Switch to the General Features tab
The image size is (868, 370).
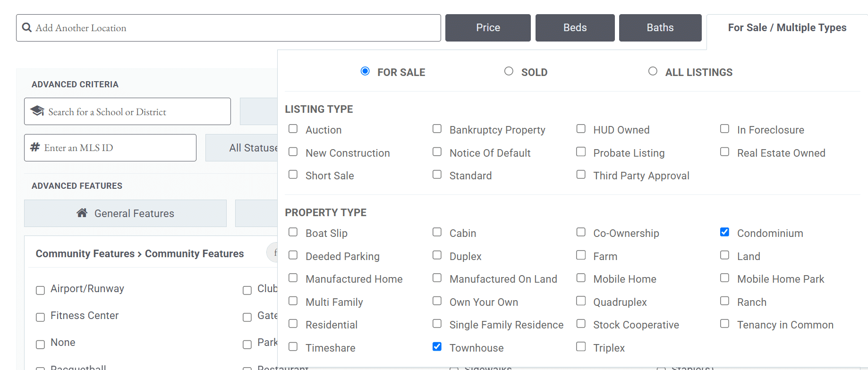(125, 213)
